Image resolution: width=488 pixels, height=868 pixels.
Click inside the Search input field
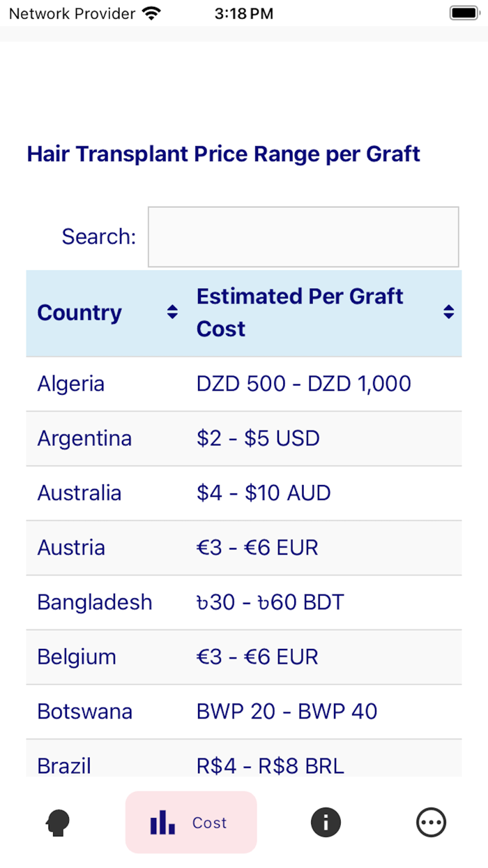tap(303, 237)
